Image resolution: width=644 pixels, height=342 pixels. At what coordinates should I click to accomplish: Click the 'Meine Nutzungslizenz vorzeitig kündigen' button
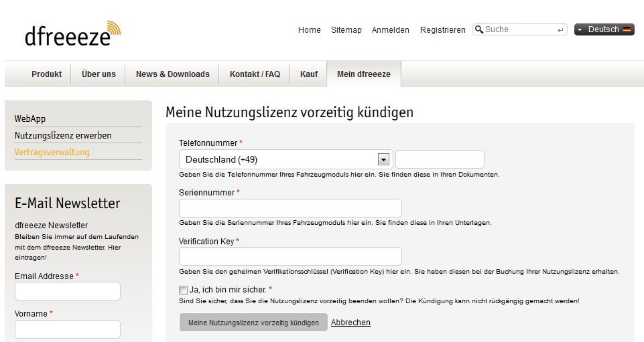tap(253, 323)
